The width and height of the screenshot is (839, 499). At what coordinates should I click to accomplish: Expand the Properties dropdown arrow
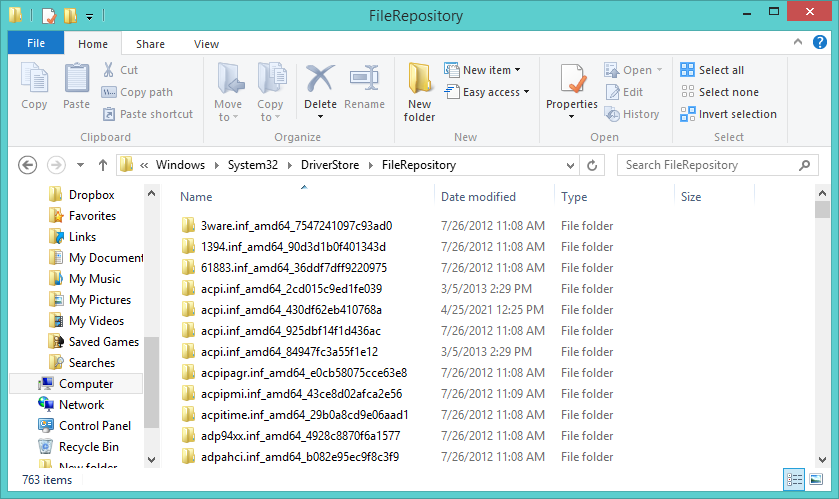point(571,117)
